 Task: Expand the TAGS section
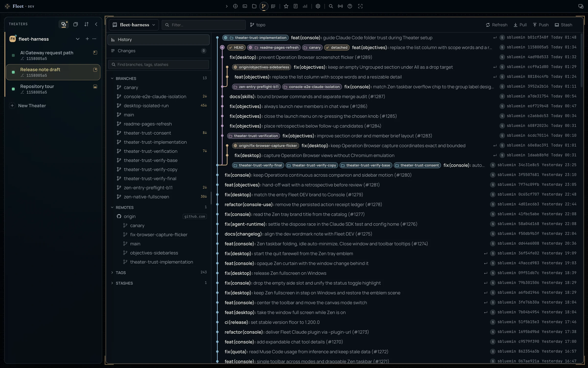[112, 273]
